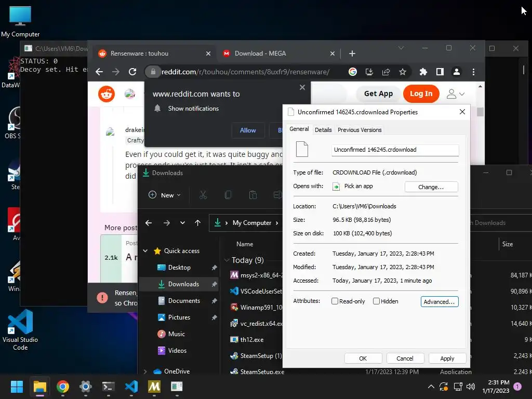The image size is (532, 399).
Task: Click the taskbar clock showing 2:31 PM
Action: pyautogui.click(x=496, y=387)
